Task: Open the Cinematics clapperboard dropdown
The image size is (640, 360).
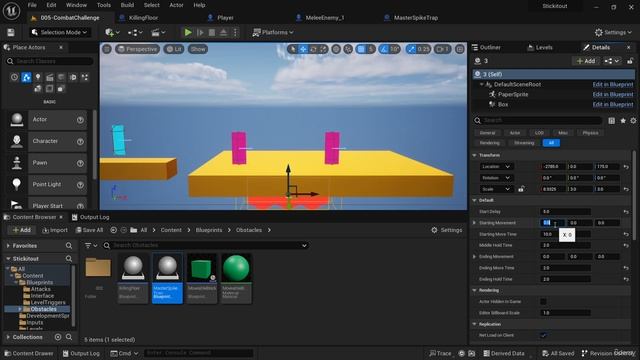Action: [x=158, y=32]
